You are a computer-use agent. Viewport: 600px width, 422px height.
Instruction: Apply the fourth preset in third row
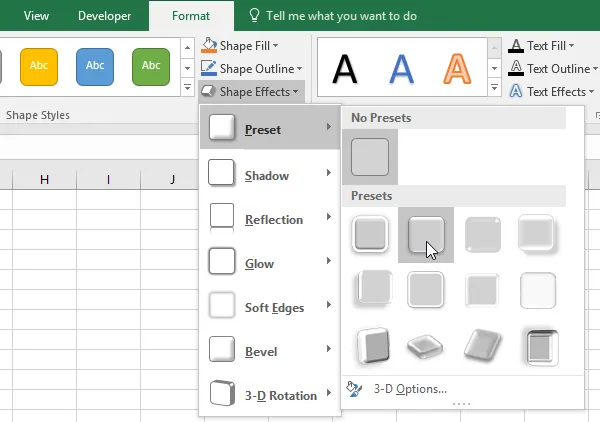click(x=541, y=347)
